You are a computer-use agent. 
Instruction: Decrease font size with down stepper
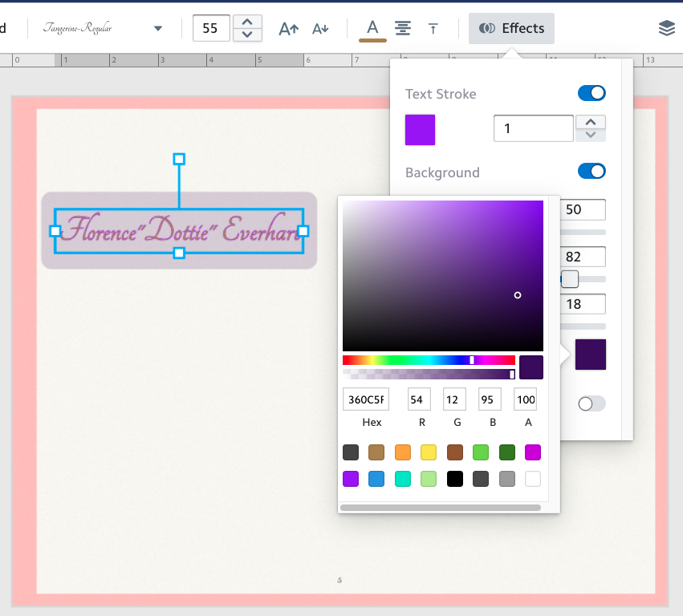[247, 34]
